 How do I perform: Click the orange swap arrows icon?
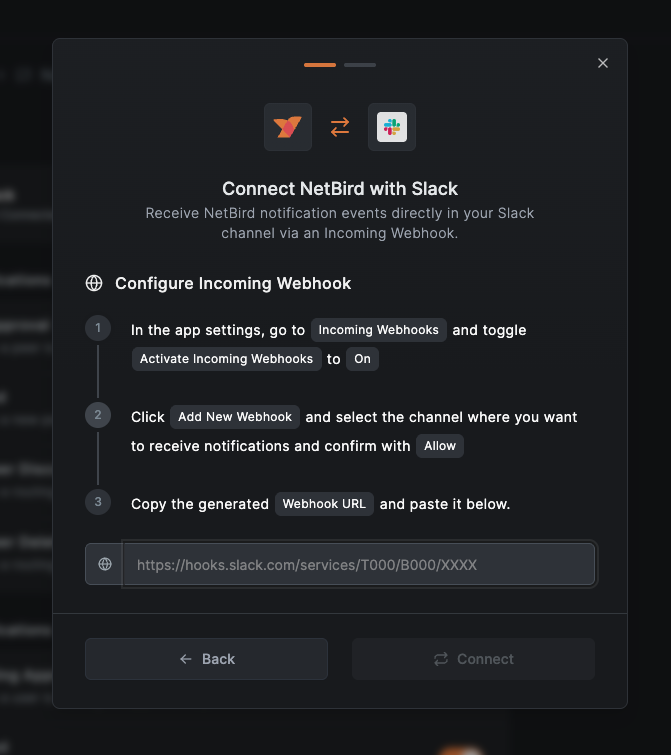click(x=340, y=127)
